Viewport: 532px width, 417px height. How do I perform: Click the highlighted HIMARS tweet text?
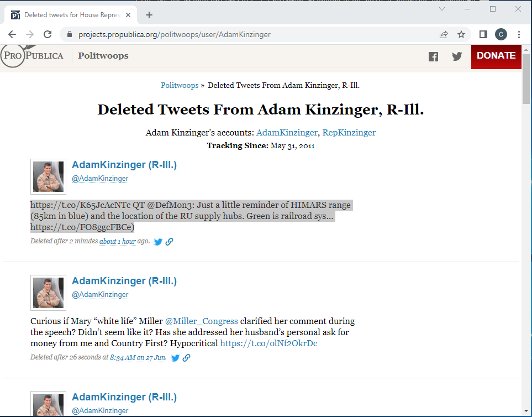191,216
